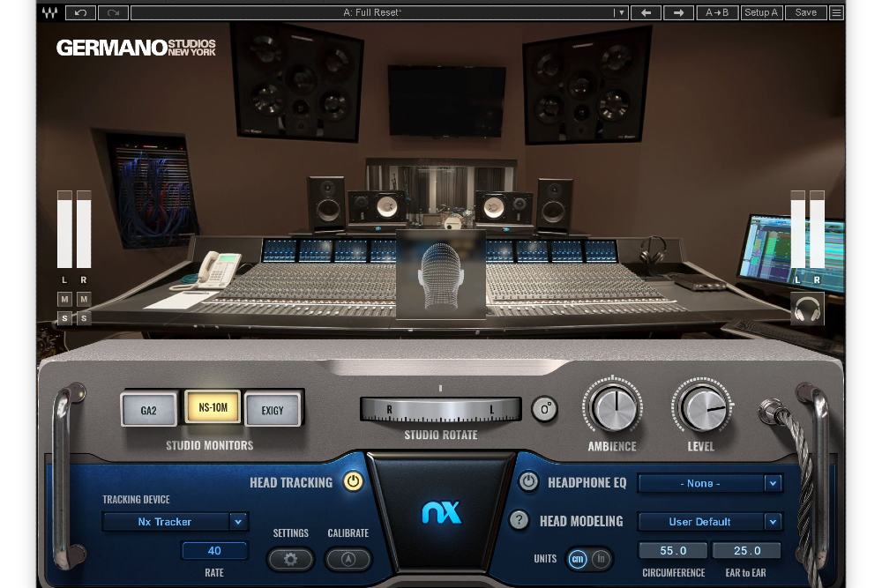Screen dimensions: 882x588
Task: Open head tracking settings gear
Action: point(290,559)
